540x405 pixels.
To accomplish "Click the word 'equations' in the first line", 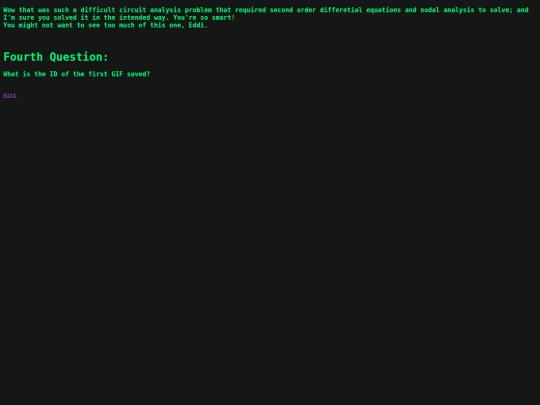I will 383,10.
